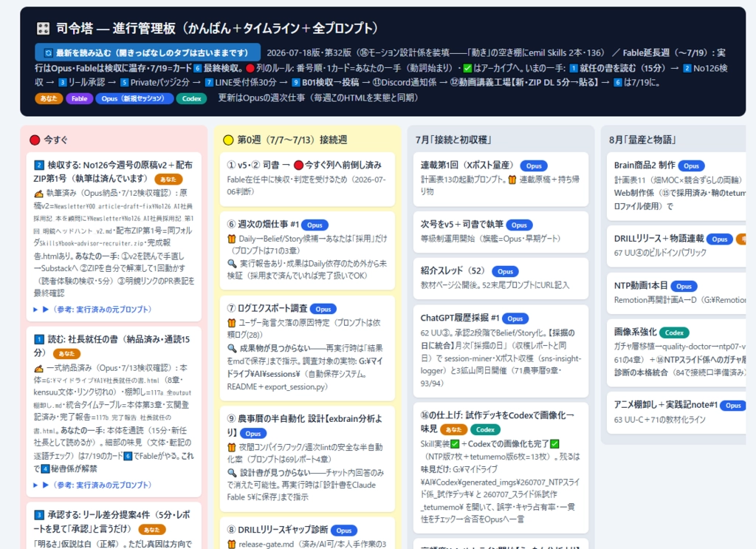Click gift icon beside 連載原稿＋持ち帰り物

(512, 180)
